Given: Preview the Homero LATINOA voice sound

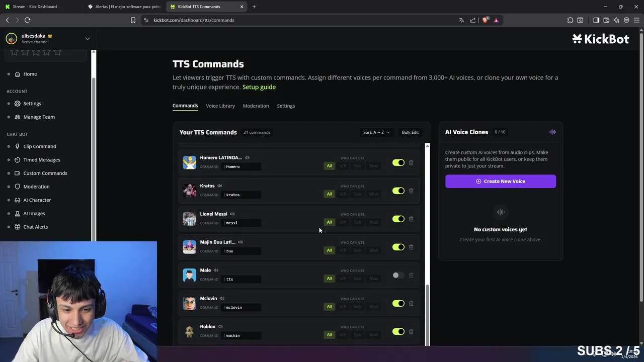Looking at the screenshot, I should pyautogui.click(x=247, y=158).
